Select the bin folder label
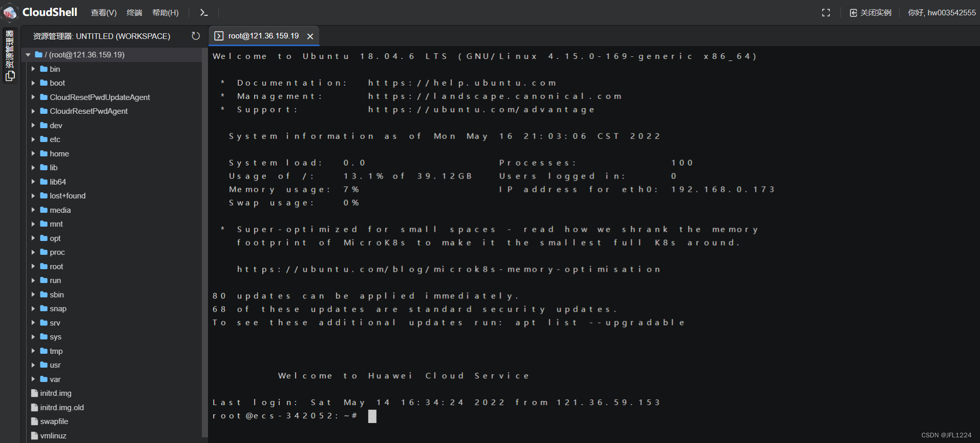 tap(55, 69)
